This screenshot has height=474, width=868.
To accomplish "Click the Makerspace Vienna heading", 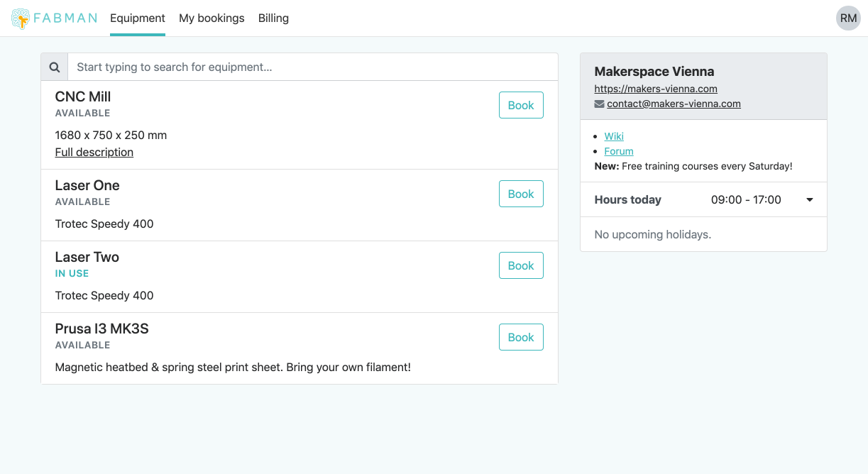I will pos(654,71).
